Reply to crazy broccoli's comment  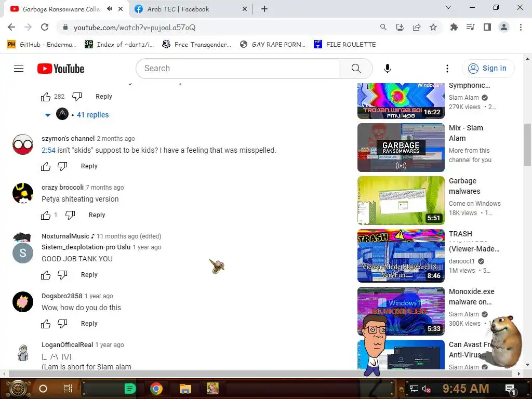click(x=97, y=215)
